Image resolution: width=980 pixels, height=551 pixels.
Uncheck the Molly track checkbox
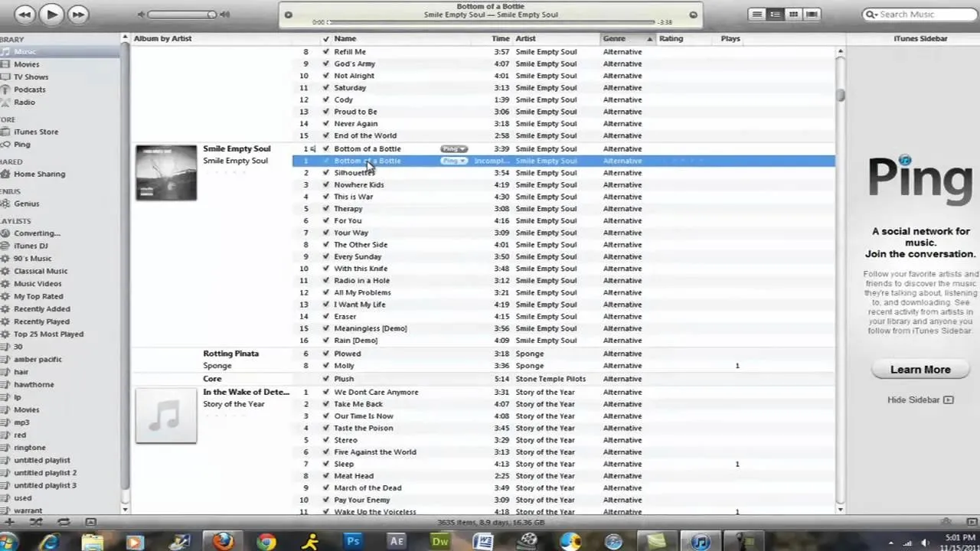click(326, 366)
